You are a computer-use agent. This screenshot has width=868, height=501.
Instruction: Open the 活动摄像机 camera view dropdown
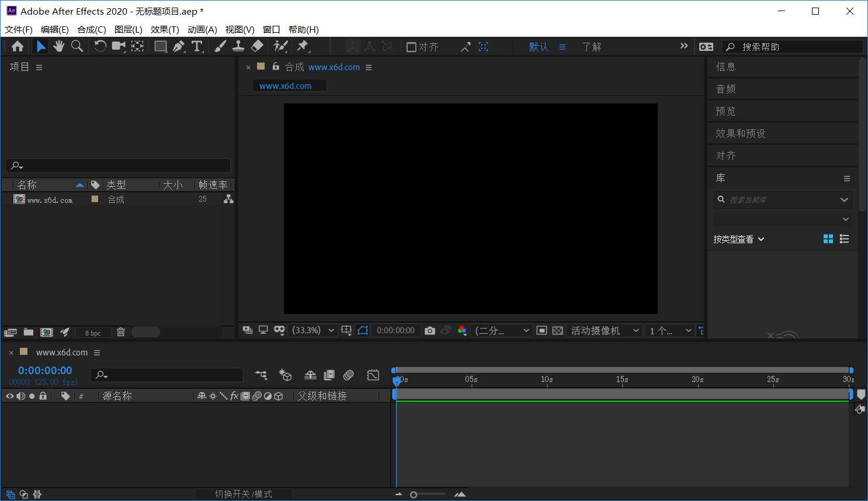point(604,330)
